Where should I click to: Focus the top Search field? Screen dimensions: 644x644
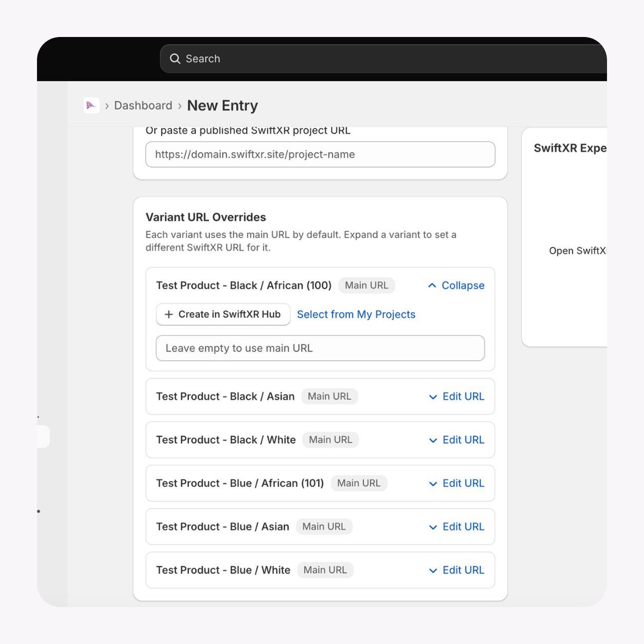click(x=383, y=58)
